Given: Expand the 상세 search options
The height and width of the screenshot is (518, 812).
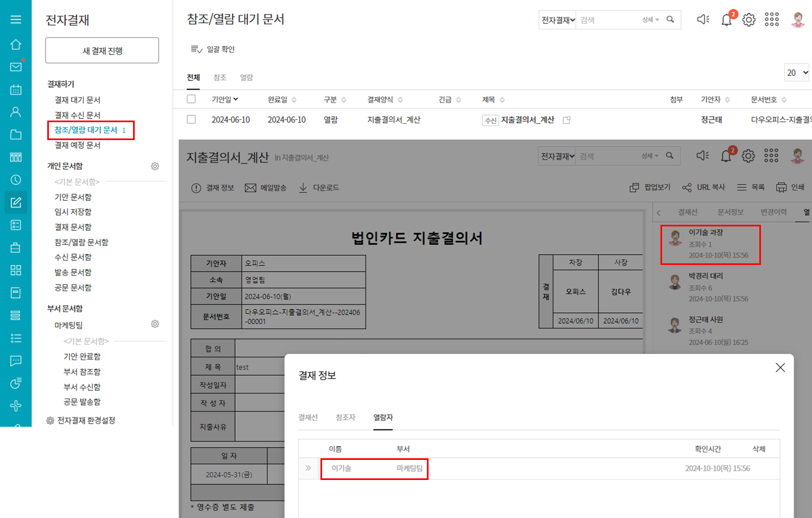Looking at the screenshot, I should click(x=650, y=20).
